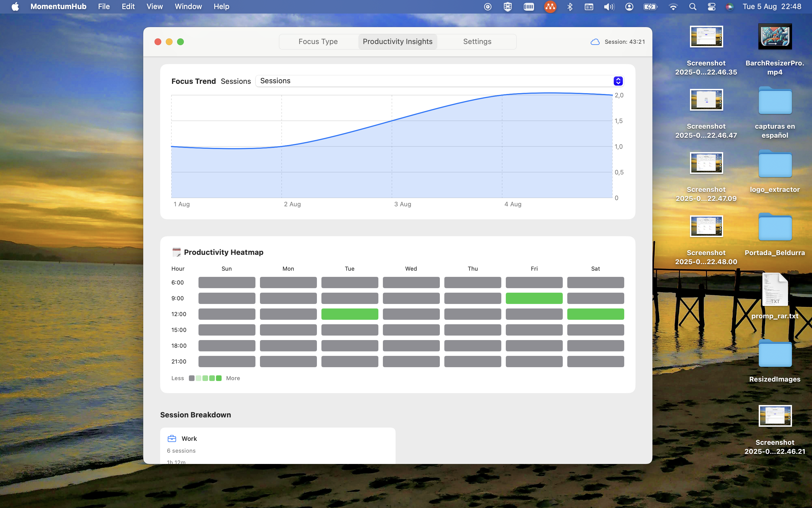Select Screenshot 2025-0...22.46.21 desktop thumbnail
The width and height of the screenshot is (812, 508).
click(x=775, y=416)
